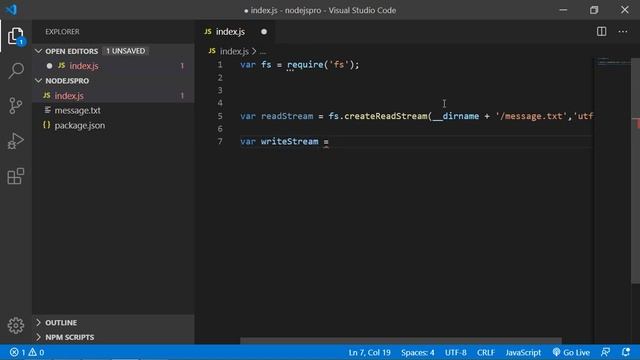Open the Search view icon

coord(16,71)
